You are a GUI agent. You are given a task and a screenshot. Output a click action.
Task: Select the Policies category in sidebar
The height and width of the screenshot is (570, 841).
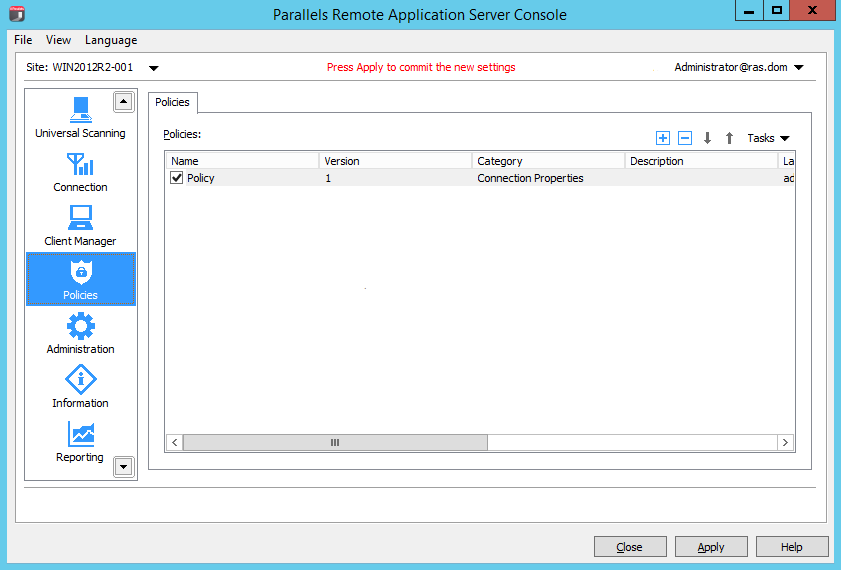pyautogui.click(x=80, y=279)
